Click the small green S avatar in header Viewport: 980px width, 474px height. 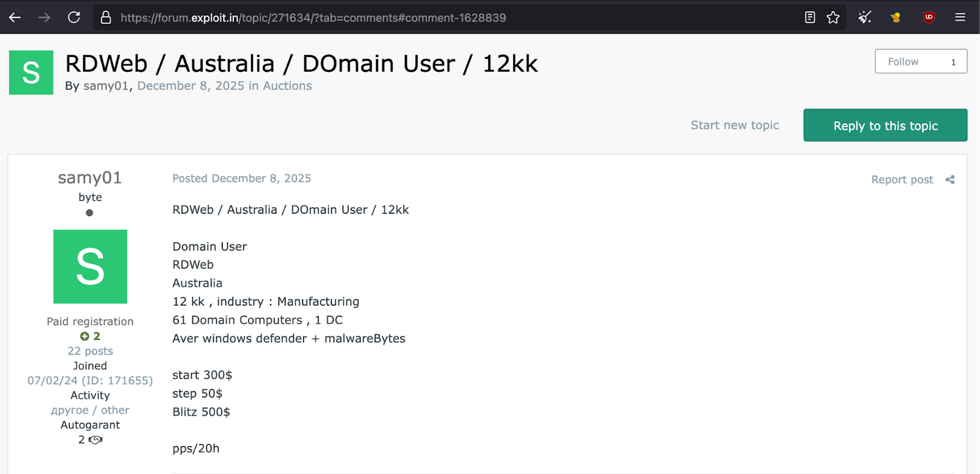(31, 72)
